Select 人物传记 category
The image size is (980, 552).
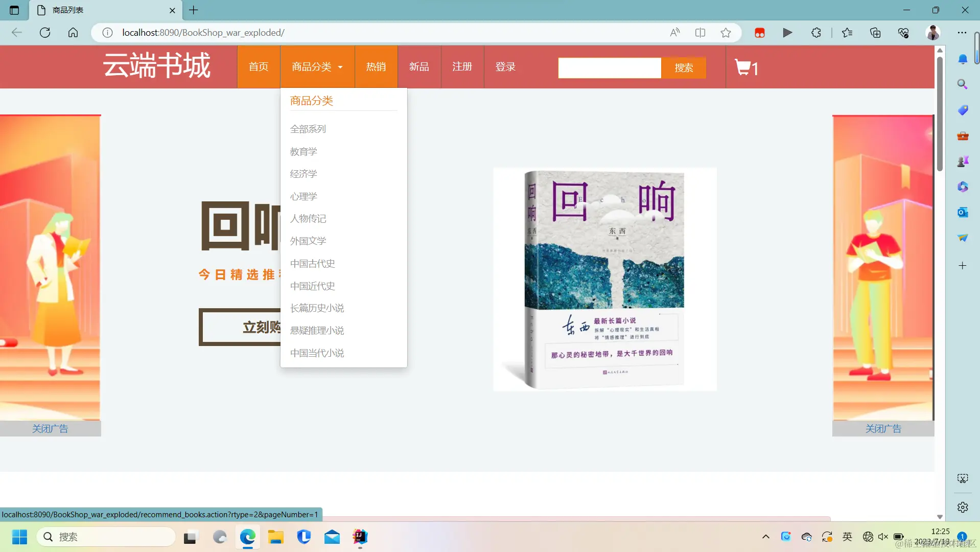[308, 219]
